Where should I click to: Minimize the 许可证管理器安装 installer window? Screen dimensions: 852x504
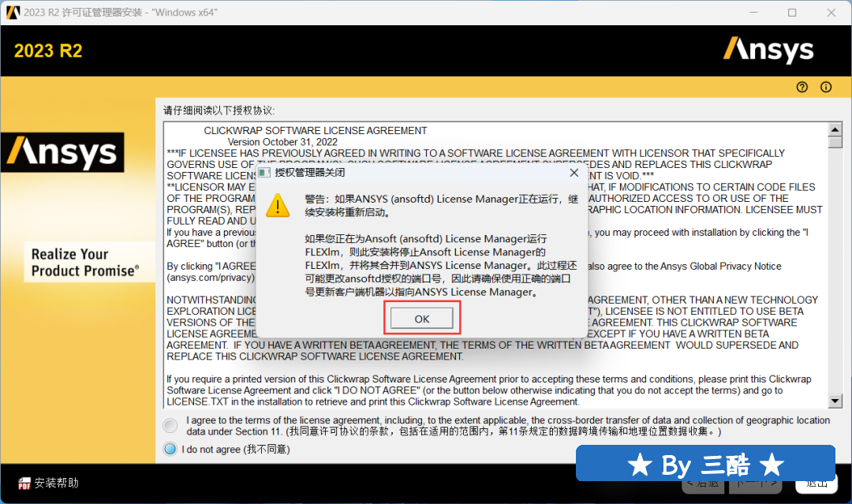point(753,13)
